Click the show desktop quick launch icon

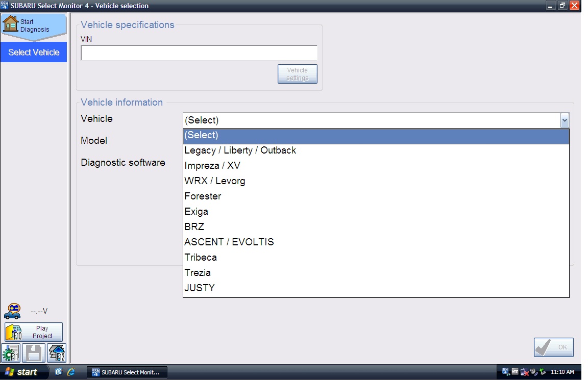click(x=59, y=372)
